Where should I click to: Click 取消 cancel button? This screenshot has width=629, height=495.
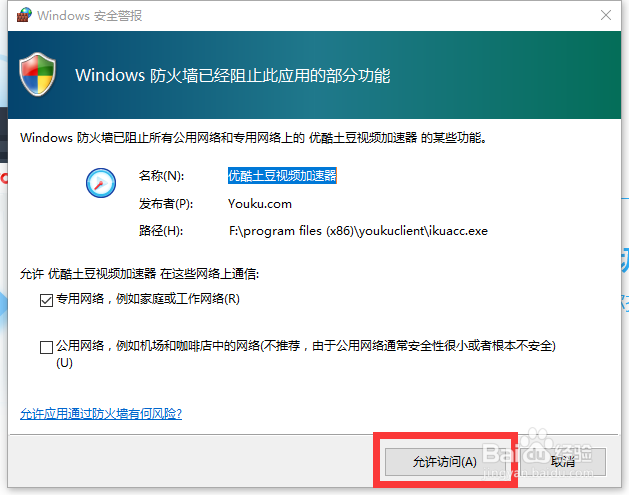pyautogui.click(x=562, y=462)
